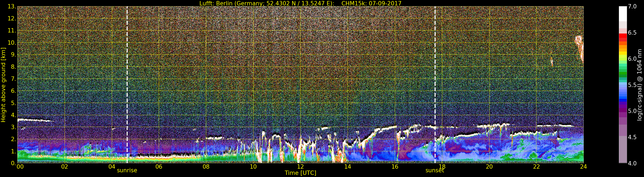Click time-axis tick label "02"
Image resolution: width=644 pixels, height=177 pixels.
click(x=65, y=167)
